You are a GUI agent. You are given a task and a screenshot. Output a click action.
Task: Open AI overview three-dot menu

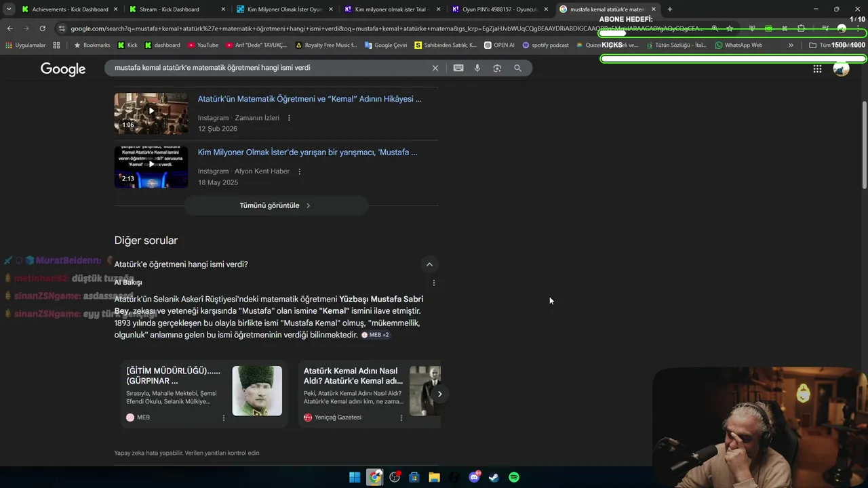coord(434,283)
